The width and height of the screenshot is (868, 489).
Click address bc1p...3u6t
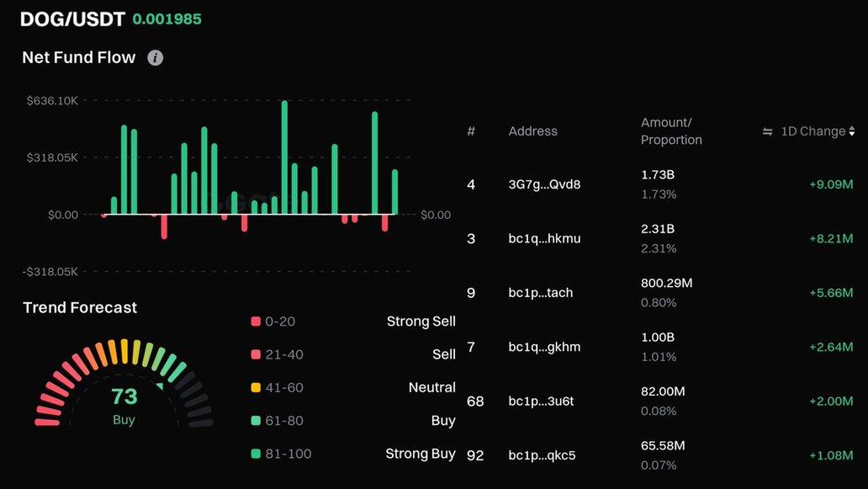(x=541, y=401)
